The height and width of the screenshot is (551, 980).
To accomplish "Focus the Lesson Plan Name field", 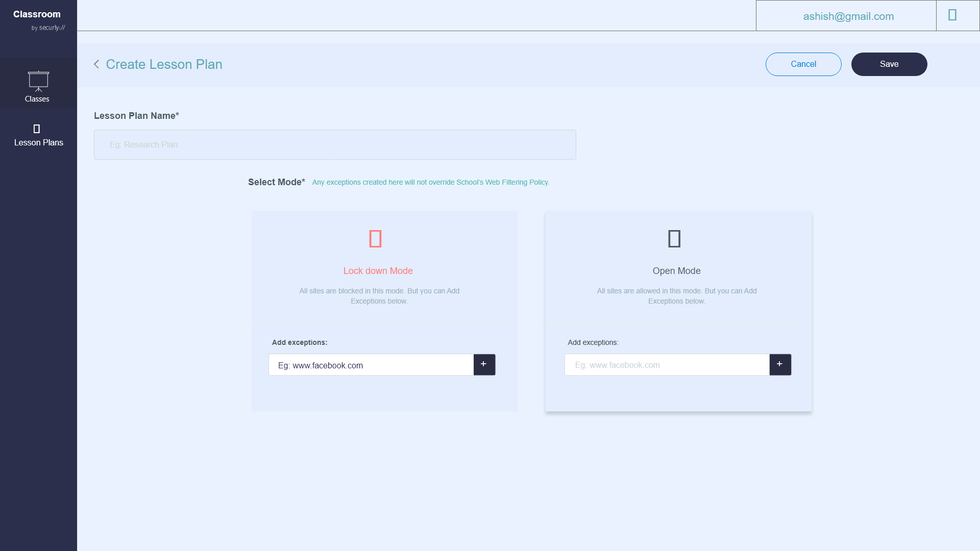I will coord(335,145).
